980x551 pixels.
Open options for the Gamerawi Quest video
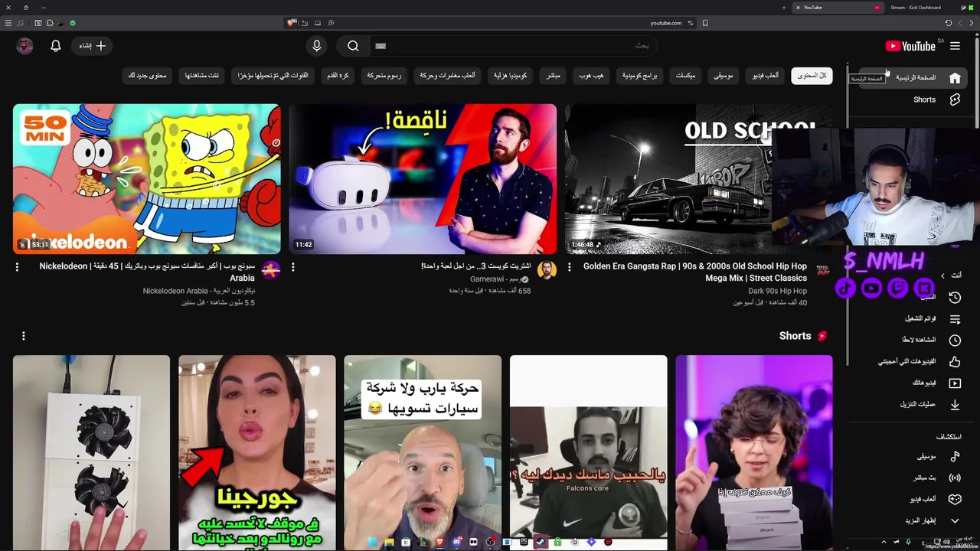click(292, 267)
